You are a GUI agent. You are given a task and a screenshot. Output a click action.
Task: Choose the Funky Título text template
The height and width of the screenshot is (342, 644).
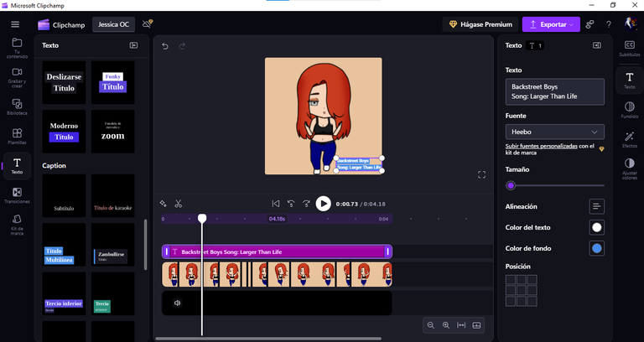click(x=113, y=82)
